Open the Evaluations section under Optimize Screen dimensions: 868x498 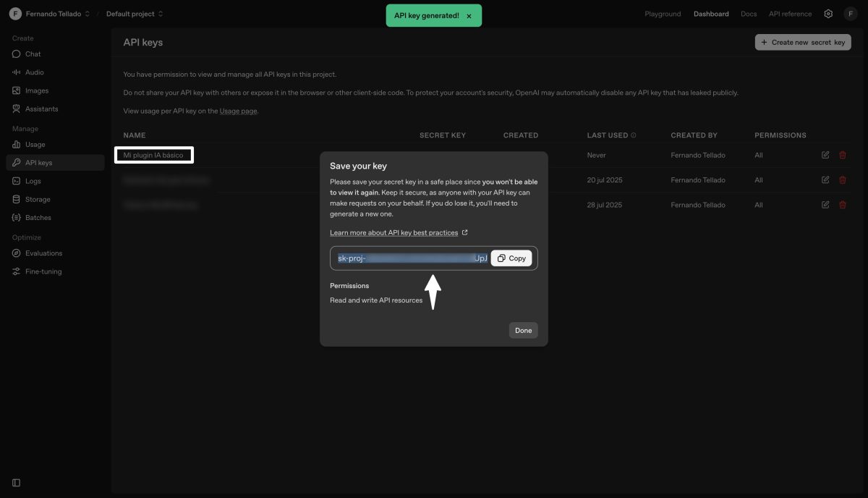coord(43,253)
